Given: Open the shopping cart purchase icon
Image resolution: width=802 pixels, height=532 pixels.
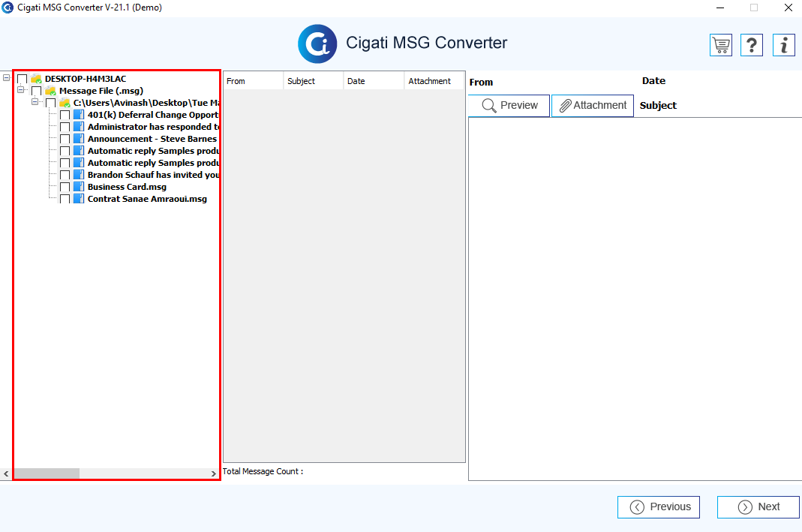Looking at the screenshot, I should tap(721, 45).
